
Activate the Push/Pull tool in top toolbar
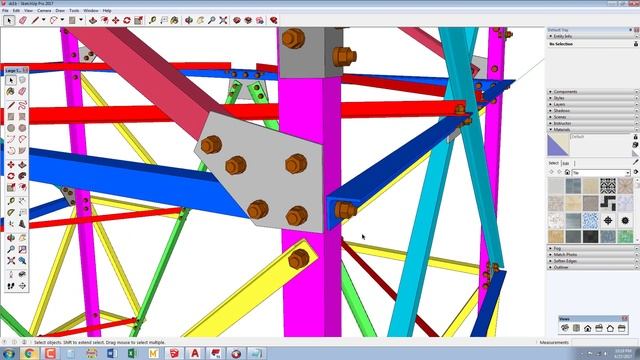click(93, 20)
